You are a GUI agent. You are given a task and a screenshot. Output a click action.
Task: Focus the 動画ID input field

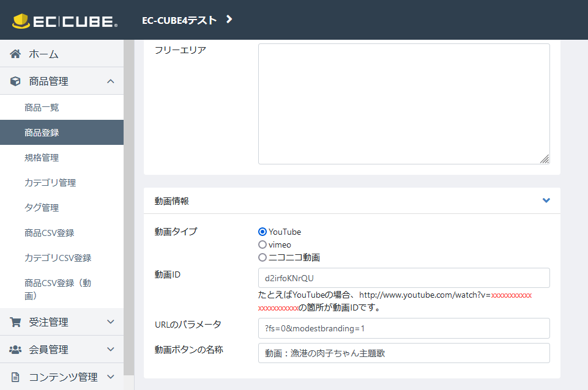click(404, 278)
